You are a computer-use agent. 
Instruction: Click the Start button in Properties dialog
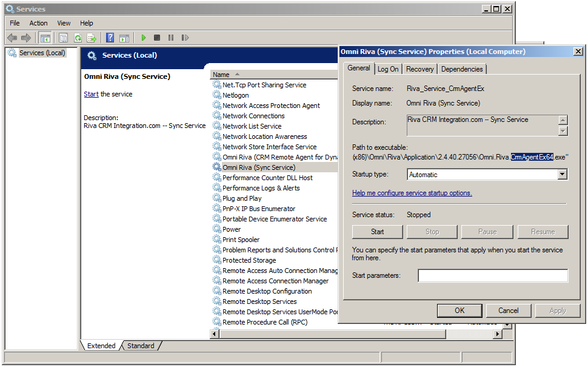pos(377,232)
